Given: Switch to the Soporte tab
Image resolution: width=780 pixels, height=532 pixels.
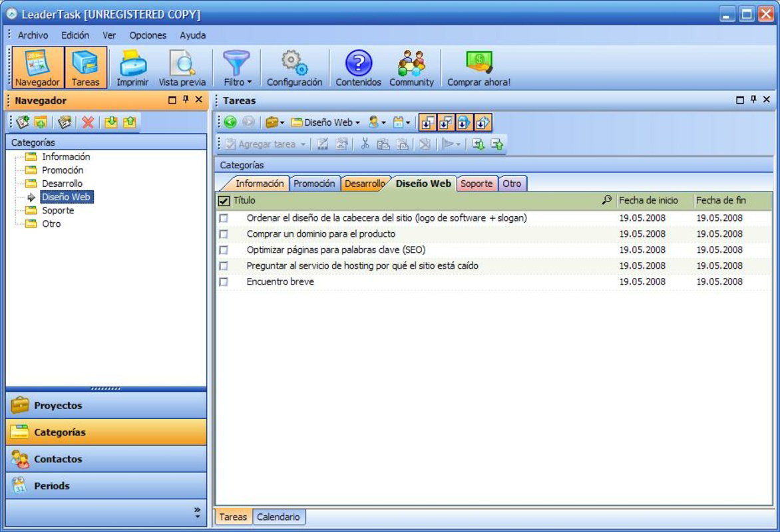Looking at the screenshot, I should click(x=477, y=183).
